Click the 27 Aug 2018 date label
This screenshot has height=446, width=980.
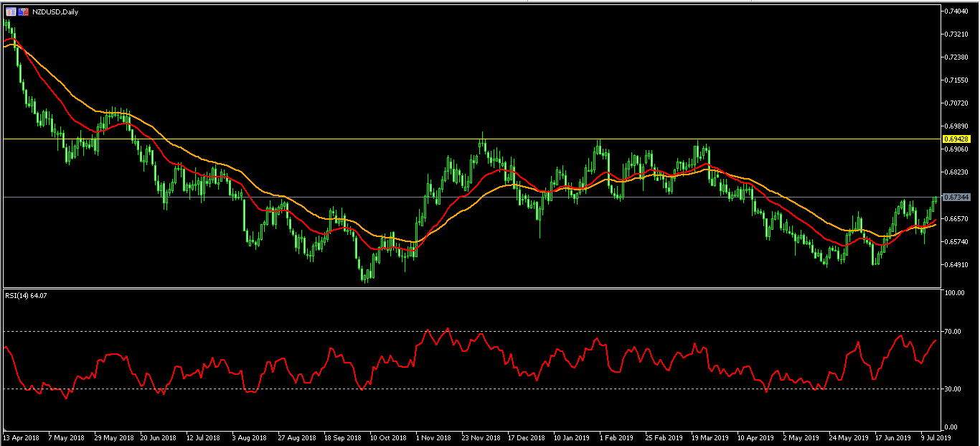coord(298,437)
